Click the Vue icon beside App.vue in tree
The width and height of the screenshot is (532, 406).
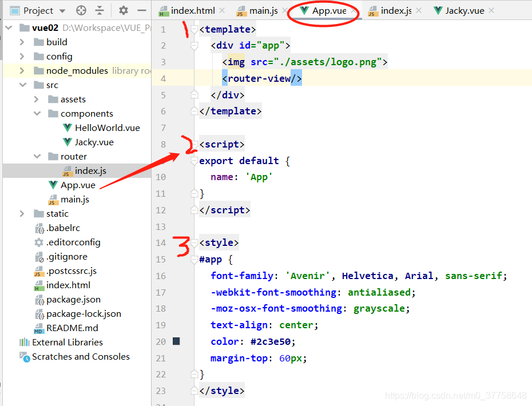[x=53, y=185]
